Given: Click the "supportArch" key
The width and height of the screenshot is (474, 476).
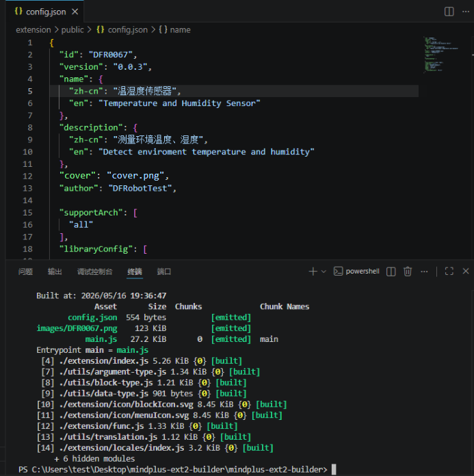Looking at the screenshot, I should coord(91,213).
